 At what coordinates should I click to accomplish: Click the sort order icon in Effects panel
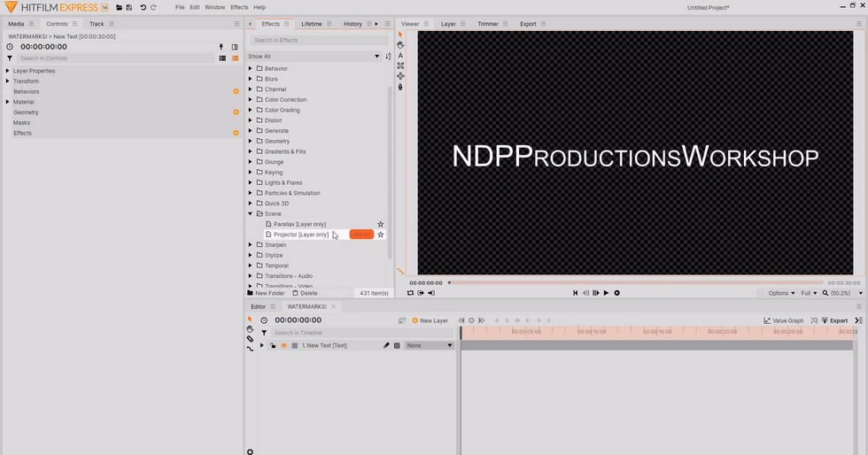[388, 57]
